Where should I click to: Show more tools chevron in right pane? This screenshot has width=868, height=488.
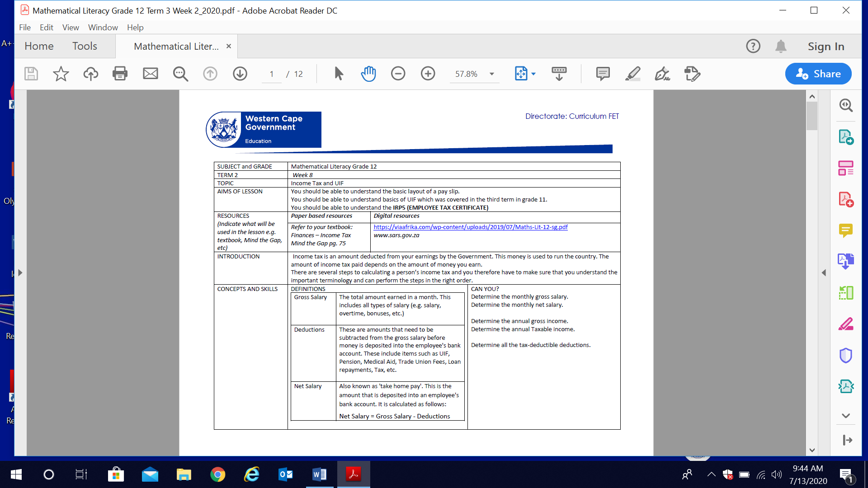846,416
